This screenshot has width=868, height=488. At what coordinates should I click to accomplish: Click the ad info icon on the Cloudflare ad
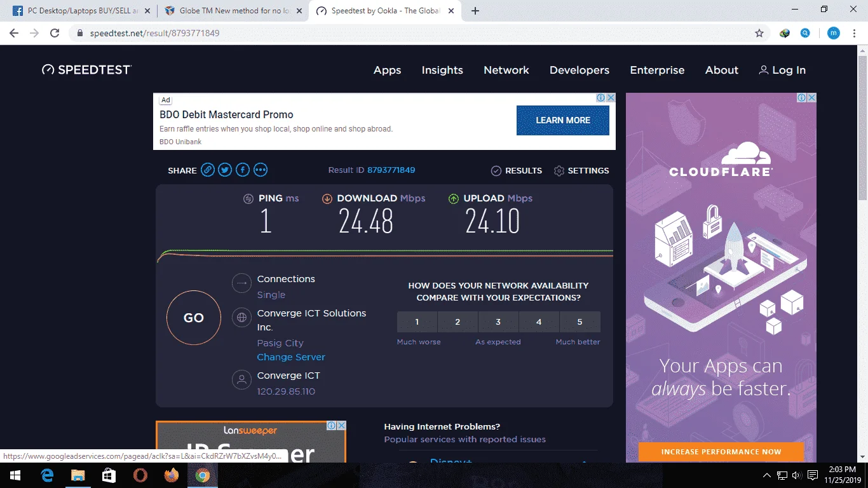(802, 98)
